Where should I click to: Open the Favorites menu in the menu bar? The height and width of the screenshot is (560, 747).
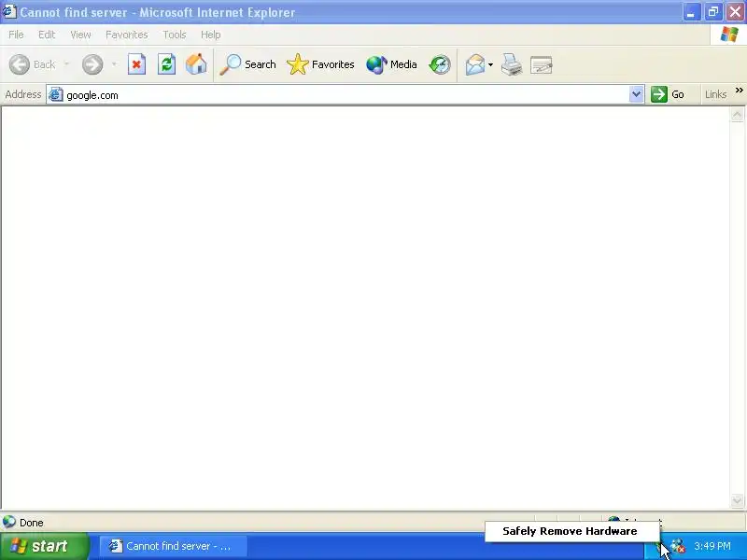(x=127, y=35)
